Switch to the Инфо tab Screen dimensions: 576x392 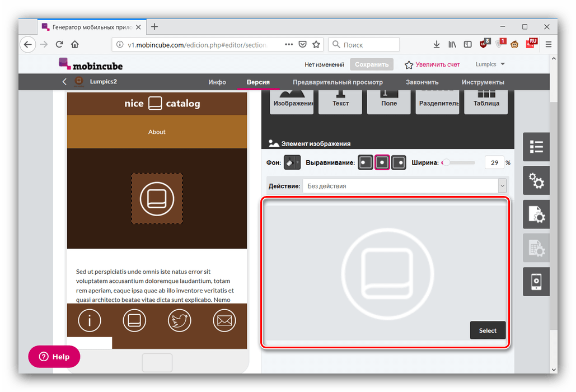(217, 82)
